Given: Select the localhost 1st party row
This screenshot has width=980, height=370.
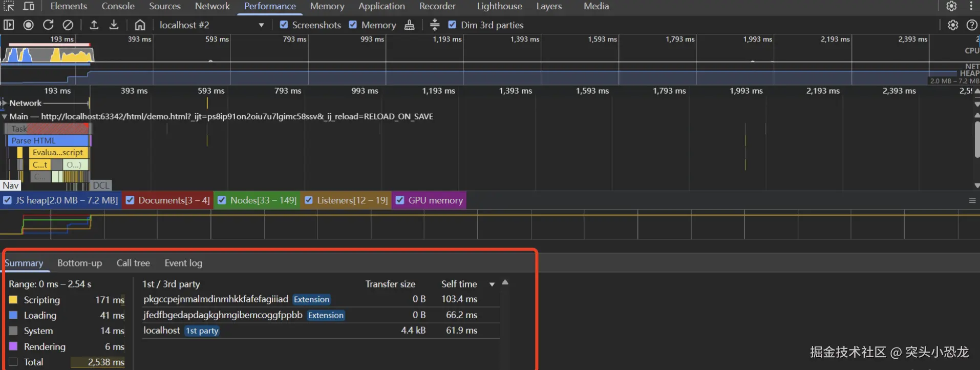Looking at the screenshot, I should (320, 331).
